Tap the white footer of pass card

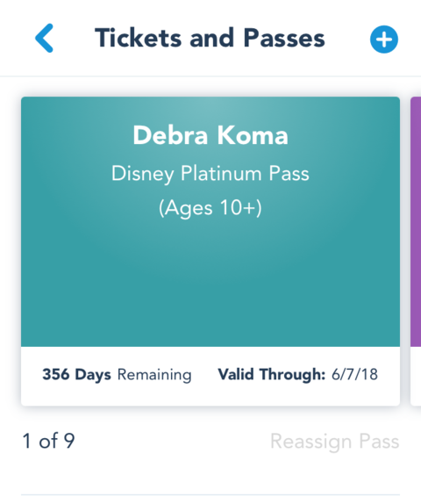pyautogui.click(x=210, y=376)
